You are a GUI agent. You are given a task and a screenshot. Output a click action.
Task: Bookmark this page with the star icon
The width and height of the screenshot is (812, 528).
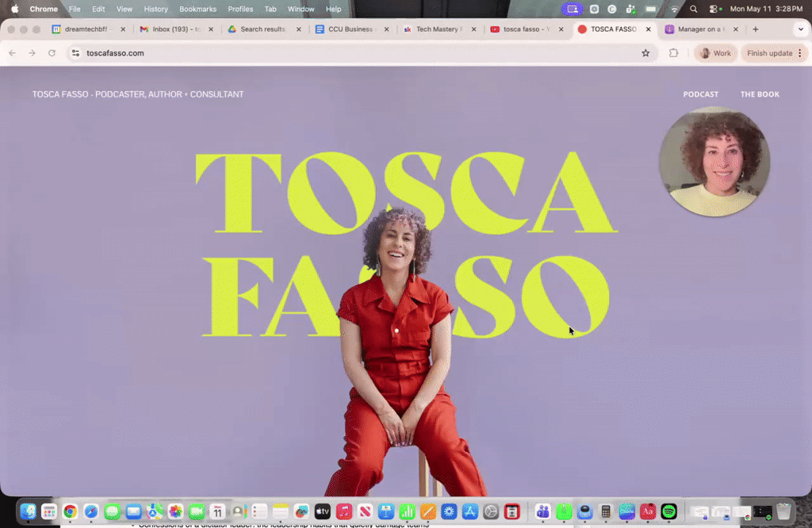click(645, 53)
